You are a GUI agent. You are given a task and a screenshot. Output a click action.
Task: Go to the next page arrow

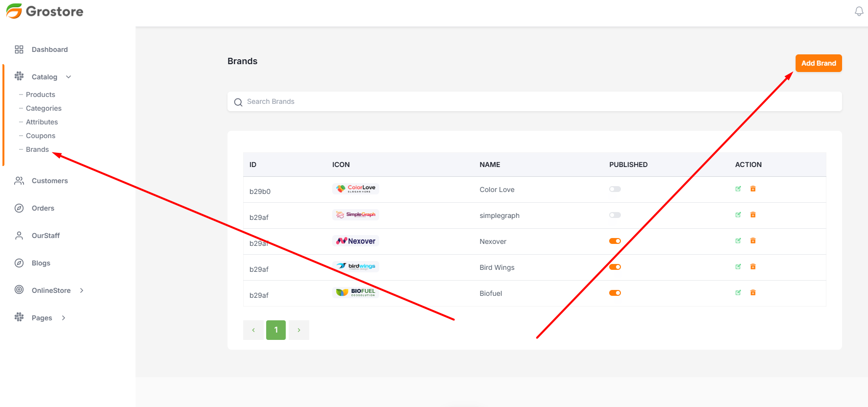(x=299, y=330)
